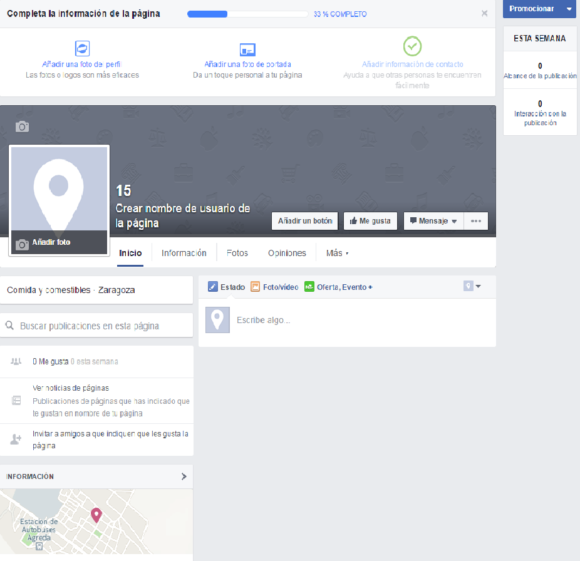Image resolution: width=580 pixels, height=561 pixels.
Task: Open the Opiniones tab
Action: coord(287,253)
